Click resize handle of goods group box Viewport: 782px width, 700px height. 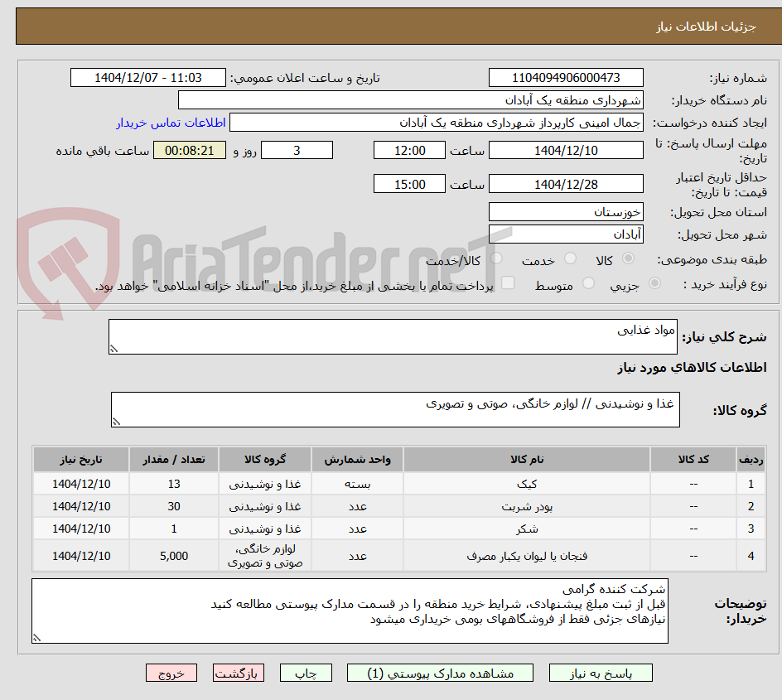[x=116, y=422]
